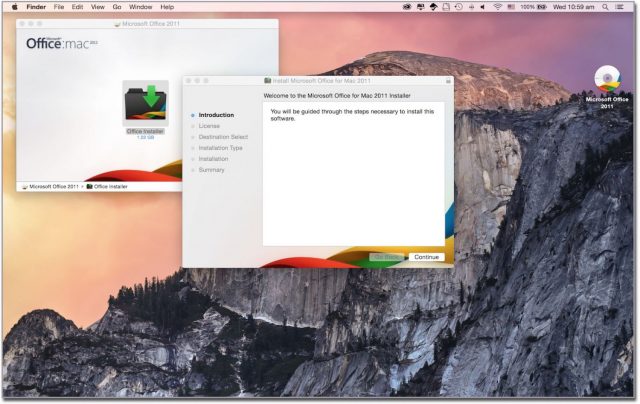
Task: Select the Introduction step in installer sidebar
Action: coord(216,115)
